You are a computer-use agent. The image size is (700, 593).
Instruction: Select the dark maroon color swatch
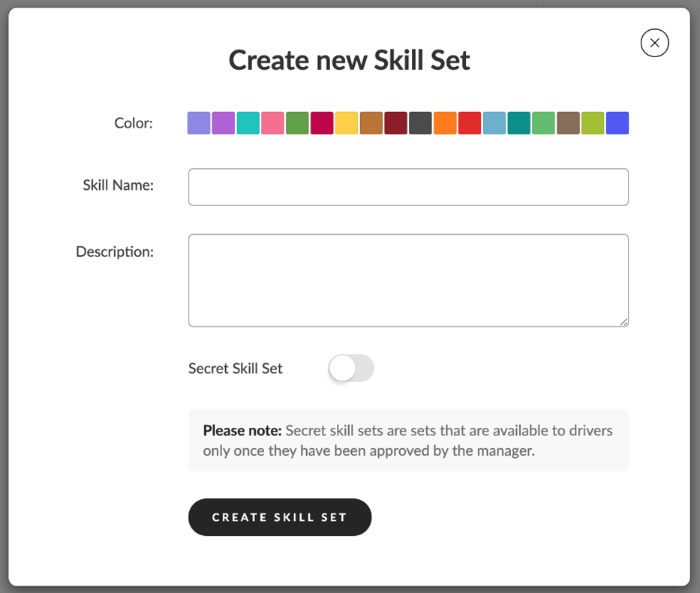tap(395, 122)
